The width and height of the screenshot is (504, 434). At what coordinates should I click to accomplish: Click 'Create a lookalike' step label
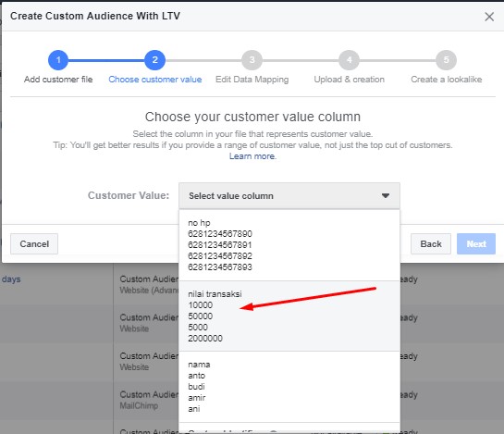[446, 80]
